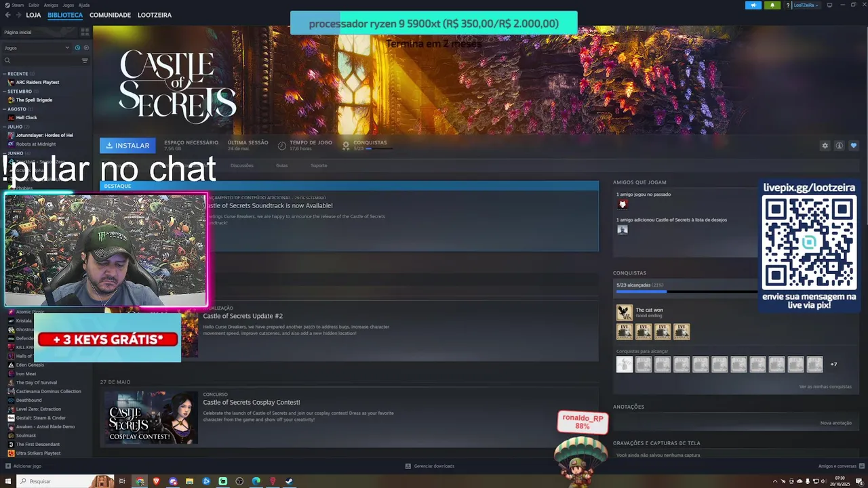Click the question mark help icon
This screenshot has height=488, width=868.
coord(788,5)
